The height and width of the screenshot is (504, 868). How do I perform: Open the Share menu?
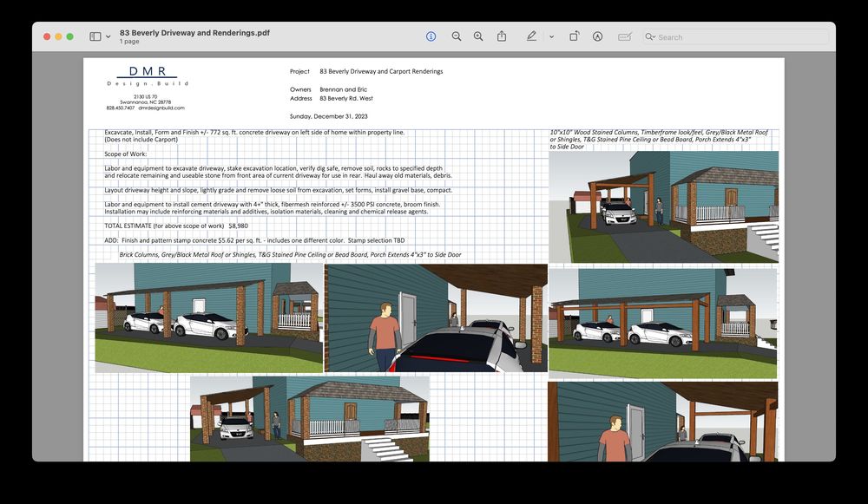tap(502, 36)
